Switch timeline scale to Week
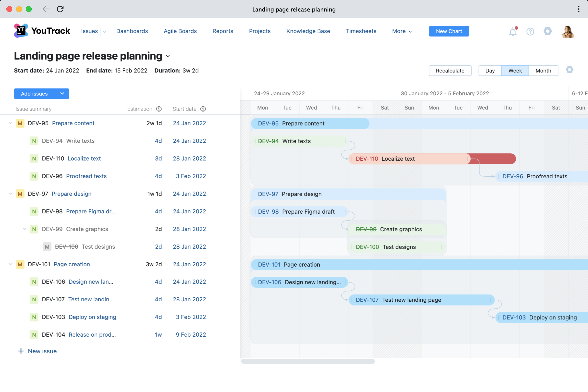Screen dimensions: 588x392 click(515, 71)
